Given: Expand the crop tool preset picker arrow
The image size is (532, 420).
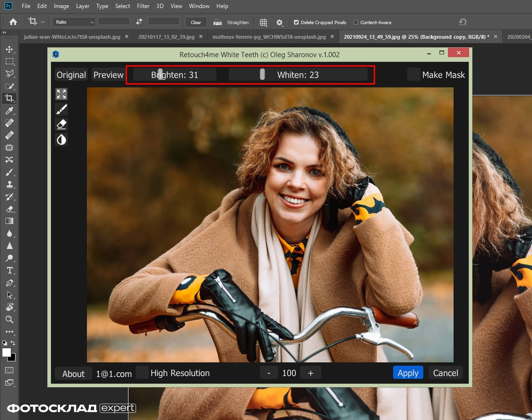Looking at the screenshot, I should 43,22.
